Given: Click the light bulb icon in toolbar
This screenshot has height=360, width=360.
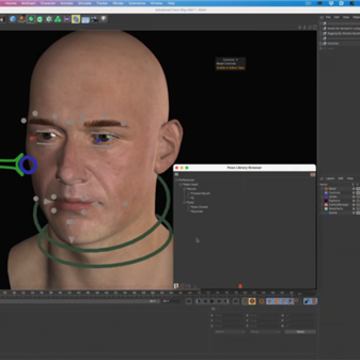Looking at the screenshot, I should [x=103, y=19].
